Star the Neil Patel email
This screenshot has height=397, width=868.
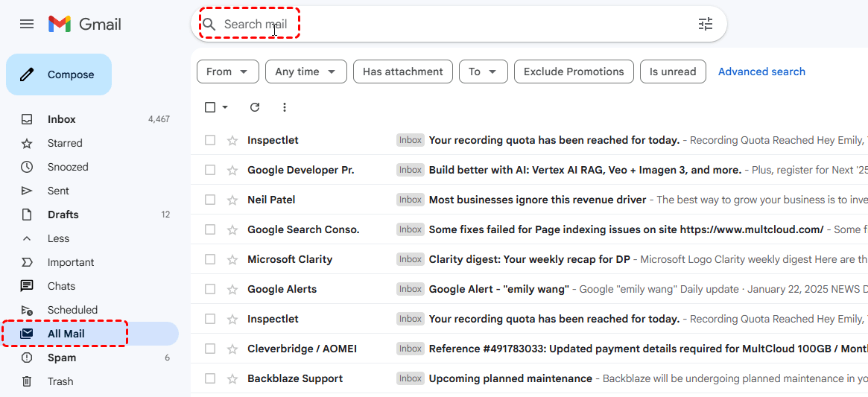232,200
